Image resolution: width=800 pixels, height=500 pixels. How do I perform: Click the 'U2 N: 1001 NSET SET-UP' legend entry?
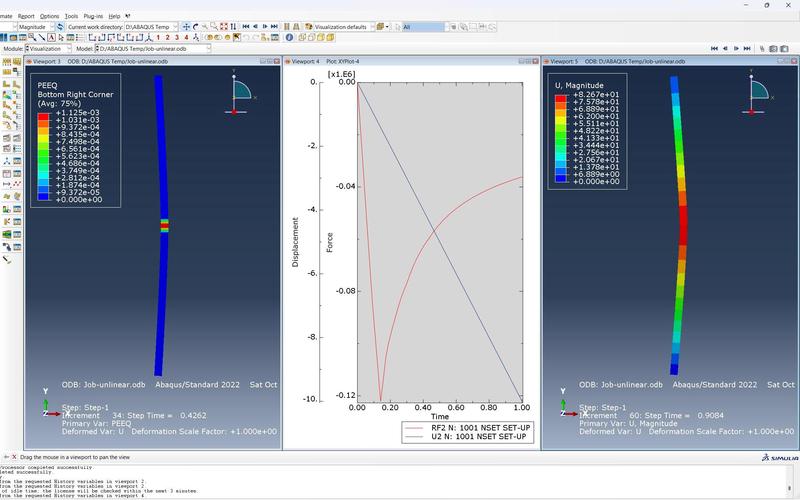point(467,436)
